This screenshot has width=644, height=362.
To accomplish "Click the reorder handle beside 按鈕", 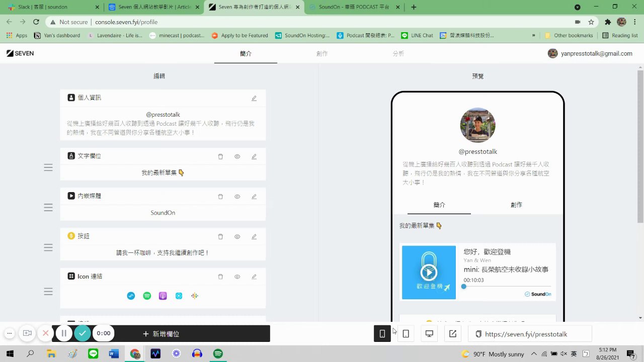I will tap(48, 247).
